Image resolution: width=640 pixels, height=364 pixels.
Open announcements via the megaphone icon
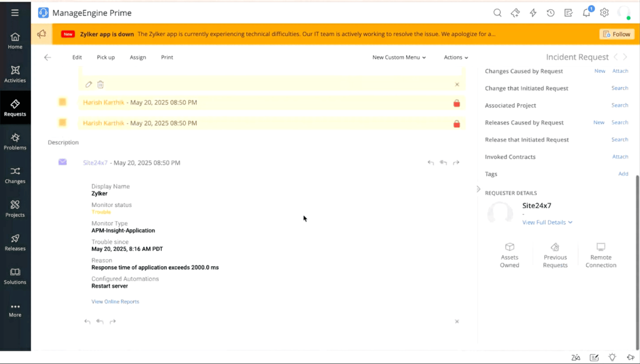[x=41, y=34]
